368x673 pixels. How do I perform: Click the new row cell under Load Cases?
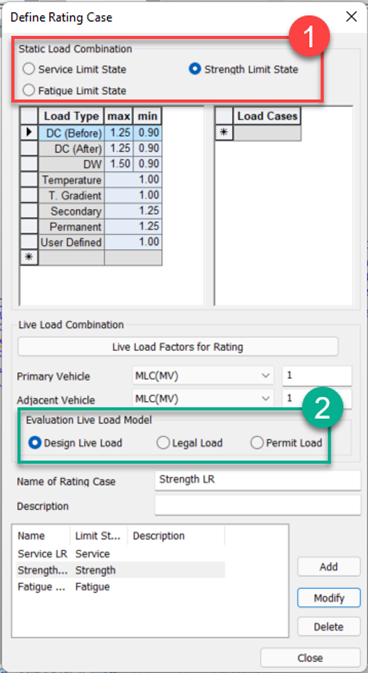coord(267,133)
